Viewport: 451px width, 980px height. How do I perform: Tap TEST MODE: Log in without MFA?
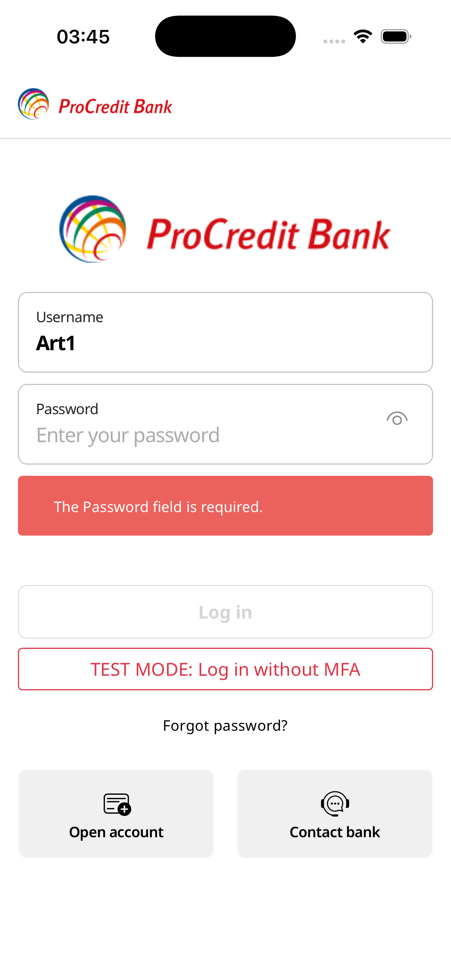click(x=225, y=669)
